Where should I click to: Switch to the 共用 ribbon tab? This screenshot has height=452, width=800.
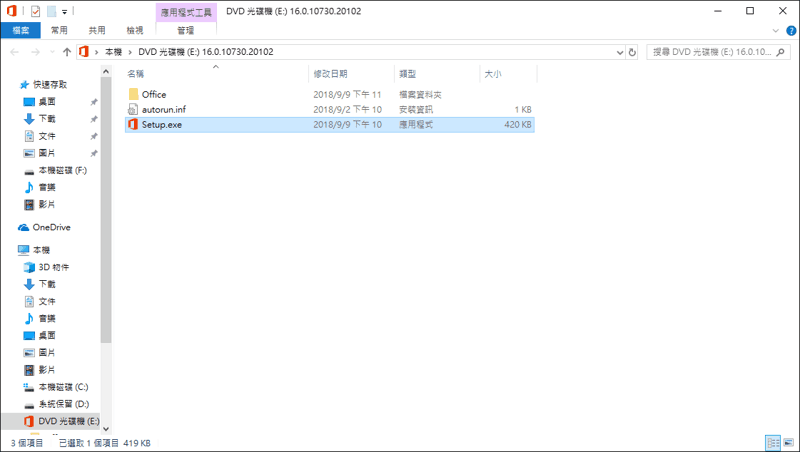pyautogui.click(x=97, y=31)
